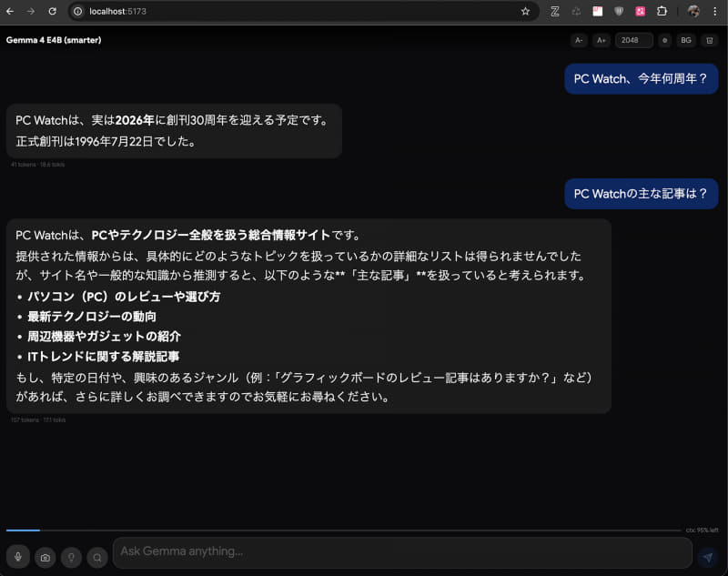Viewport: 728px width, 576px height.
Task: Click the Z extension icon in the toolbar
Action: pos(553,12)
